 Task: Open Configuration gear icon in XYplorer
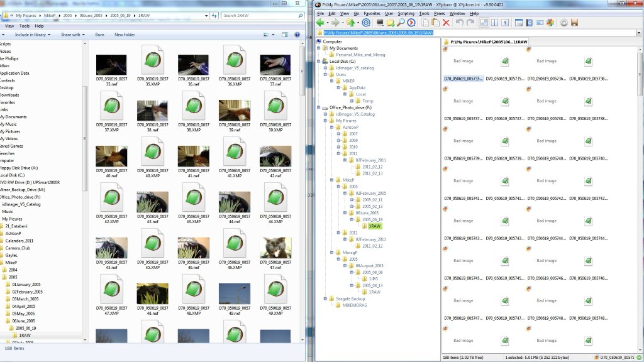563,23
